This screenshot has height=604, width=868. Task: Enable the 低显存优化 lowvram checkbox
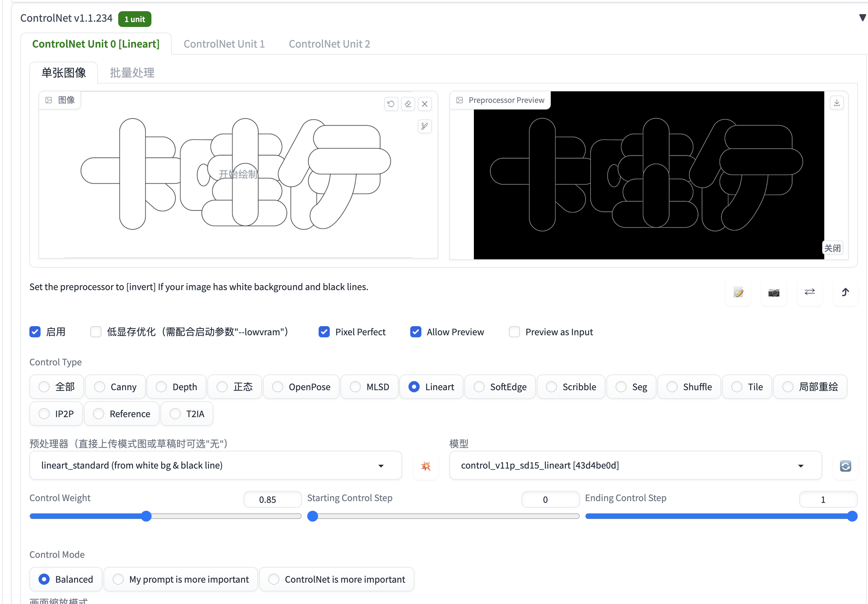[95, 332]
